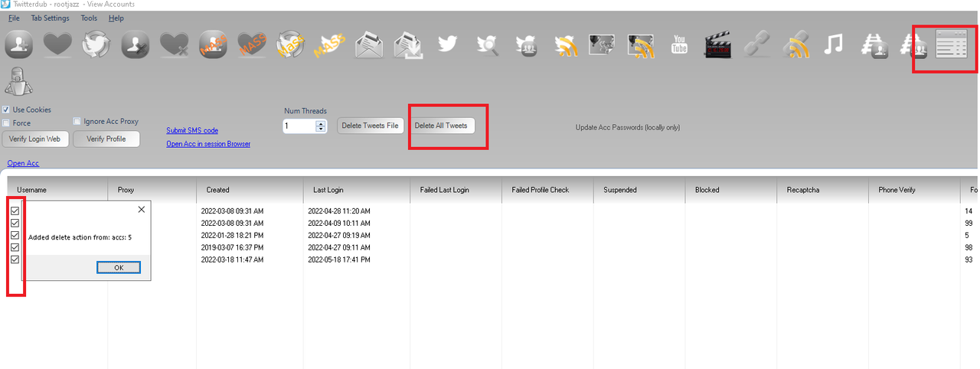The height and width of the screenshot is (369, 980).
Task: Click the Verify Profile button
Action: (x=106, y=139)
